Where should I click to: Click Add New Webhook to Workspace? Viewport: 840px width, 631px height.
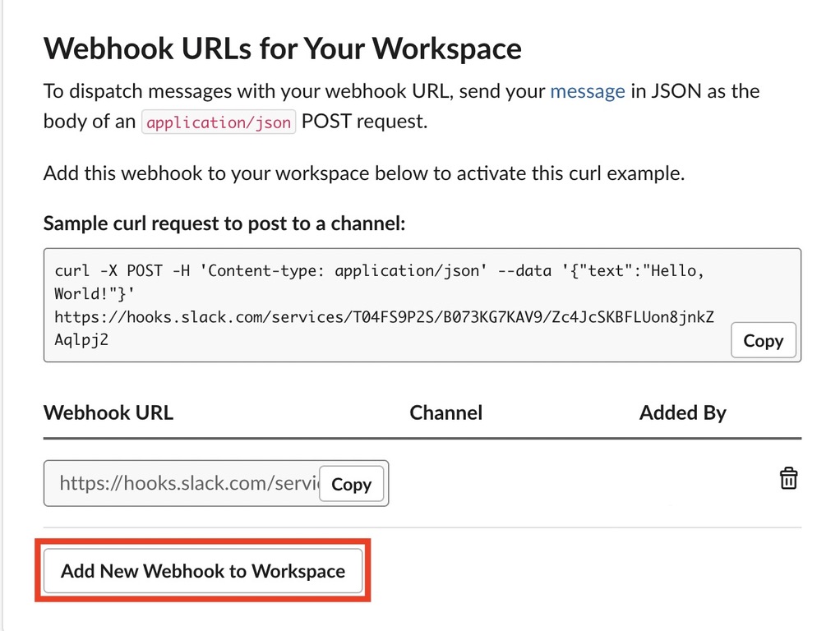(x=203, y=571)
